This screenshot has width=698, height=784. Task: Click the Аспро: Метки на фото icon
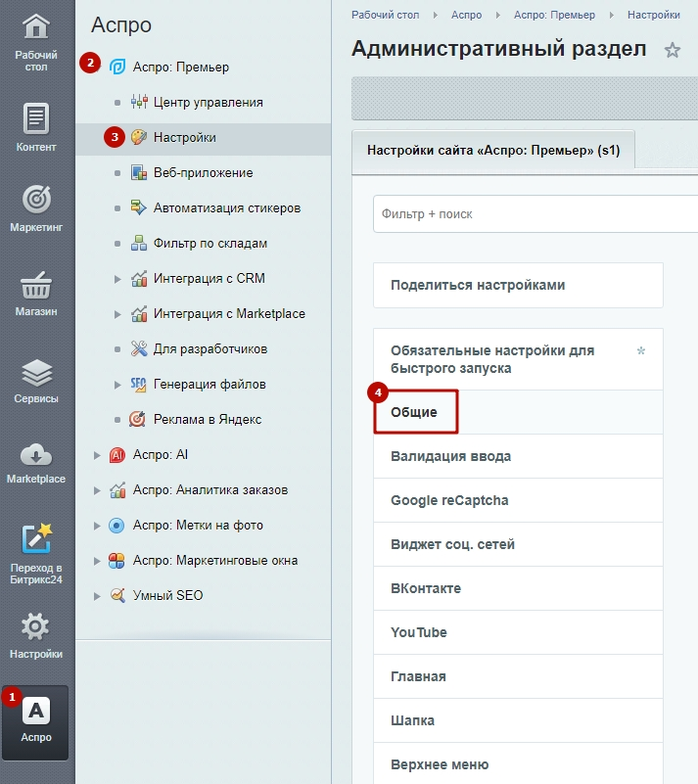click(117, 526)
